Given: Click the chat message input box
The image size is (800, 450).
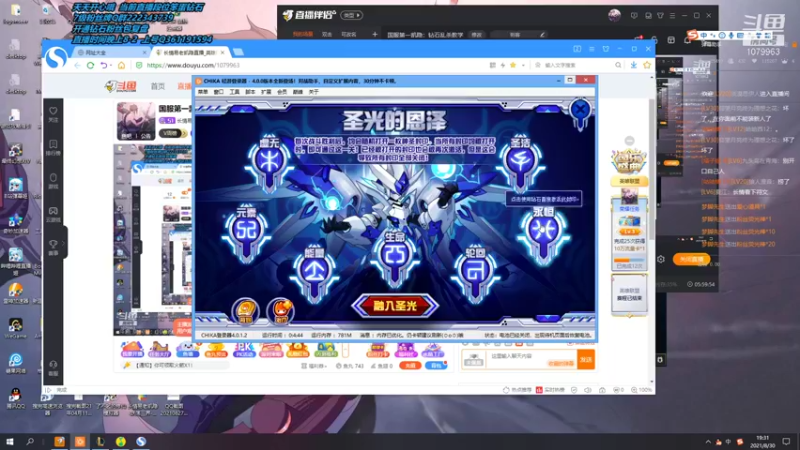Looking at the screenshot, I should (x=531, y=359).
